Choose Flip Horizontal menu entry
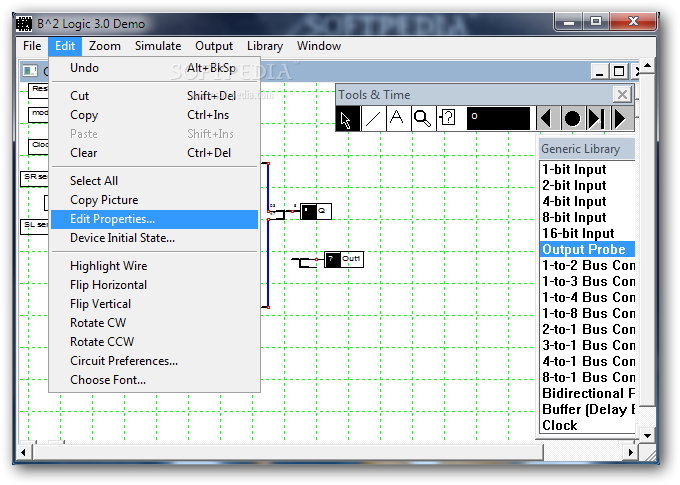This screenshot has width=680, height=485. (154, 285)
